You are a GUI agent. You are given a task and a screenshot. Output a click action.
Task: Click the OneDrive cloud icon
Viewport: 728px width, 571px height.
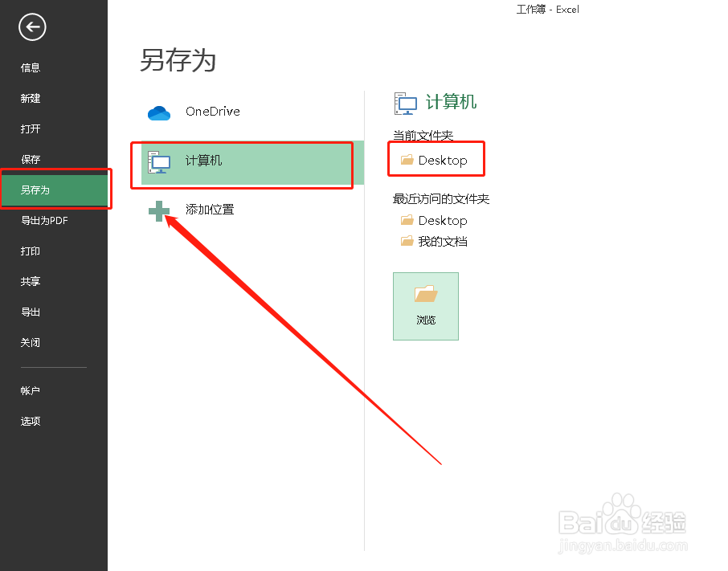[x=159, y=112]
